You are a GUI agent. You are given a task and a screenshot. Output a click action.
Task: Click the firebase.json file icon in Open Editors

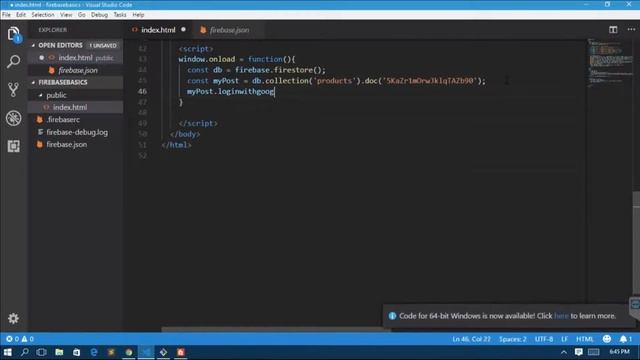point(51,70)
